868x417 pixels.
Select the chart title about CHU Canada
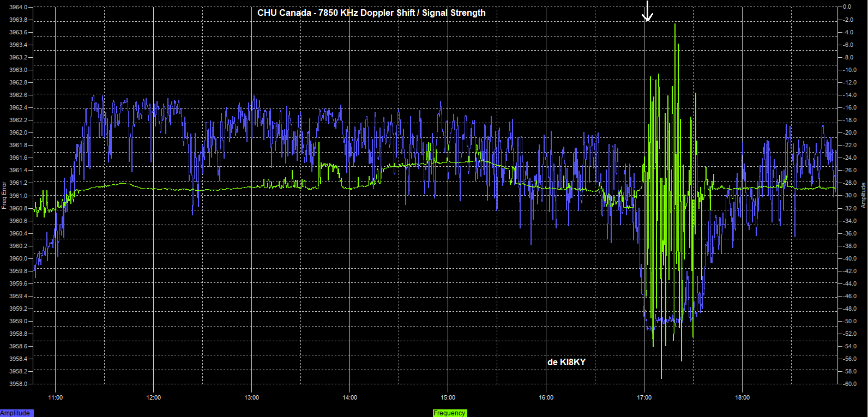pos(371,13)
